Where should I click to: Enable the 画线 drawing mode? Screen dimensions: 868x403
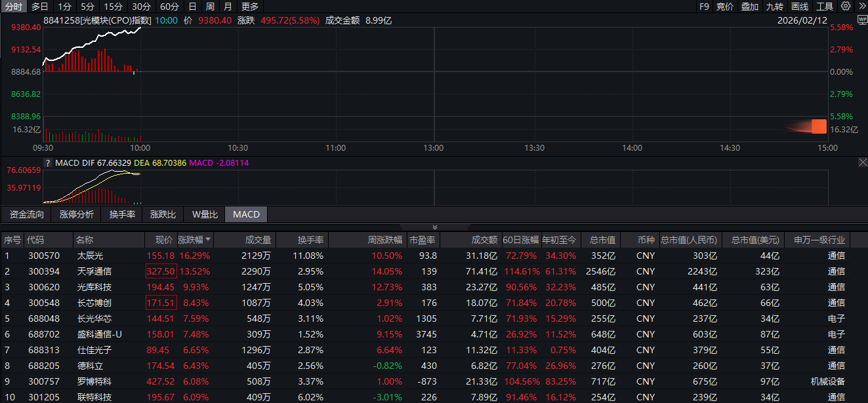799,7
